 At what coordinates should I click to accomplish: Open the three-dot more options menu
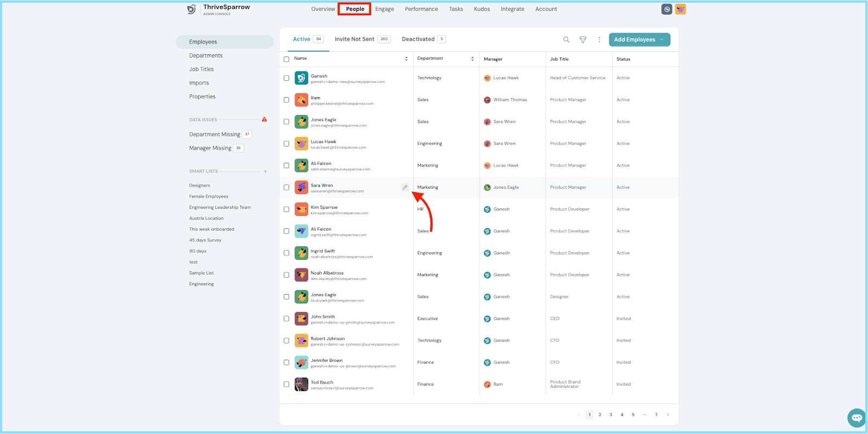[599, 40]
